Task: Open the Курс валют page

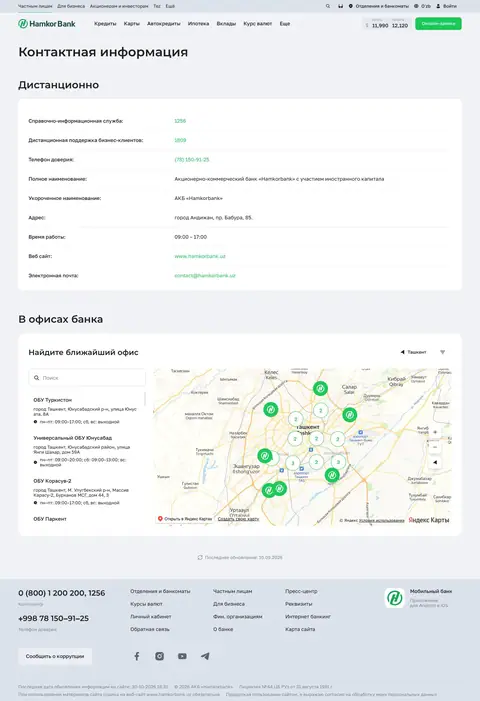Action: (x=257, y=24)
